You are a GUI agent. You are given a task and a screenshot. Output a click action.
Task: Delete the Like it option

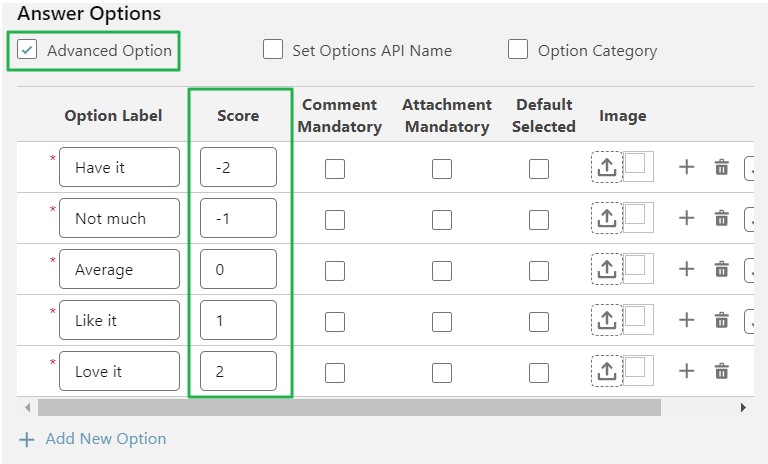721,320
